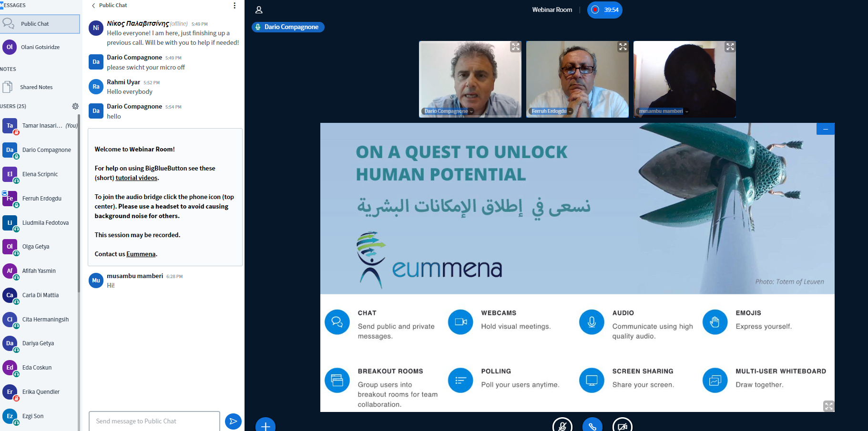Focus the Send message to Public Chat field
Viewport: 868px width, 431px height.
pyautogui.click(x=154, y=421)
